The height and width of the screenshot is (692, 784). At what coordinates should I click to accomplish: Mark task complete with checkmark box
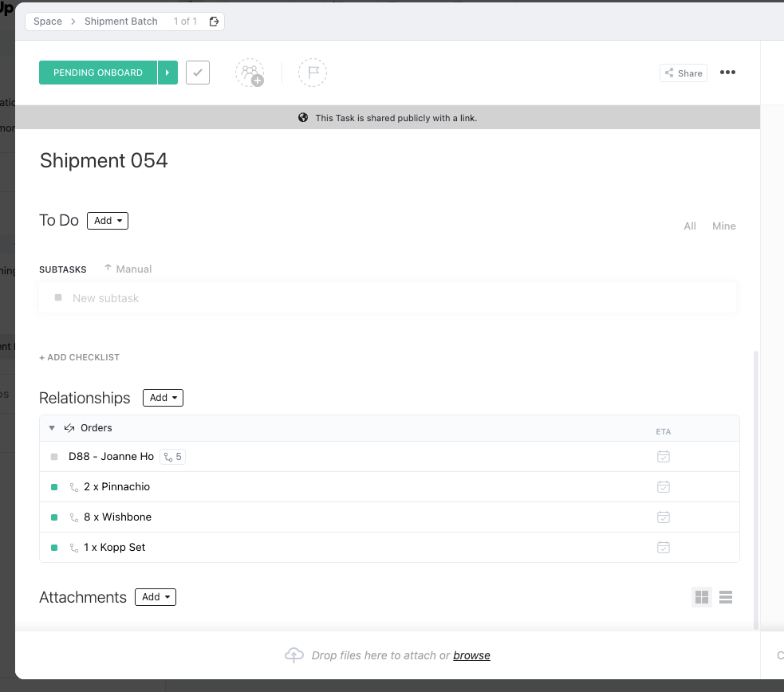(198, 73)
